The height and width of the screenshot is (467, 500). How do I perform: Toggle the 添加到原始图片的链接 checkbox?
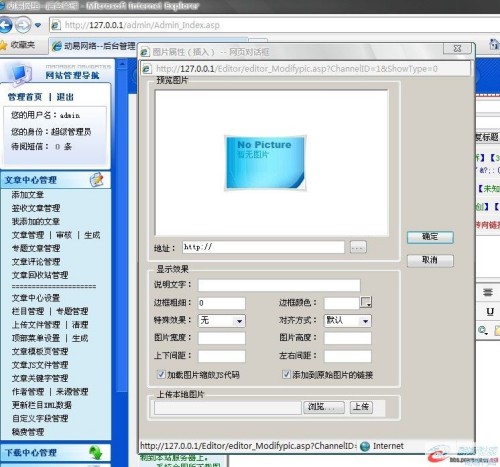(x=286, y=374)
